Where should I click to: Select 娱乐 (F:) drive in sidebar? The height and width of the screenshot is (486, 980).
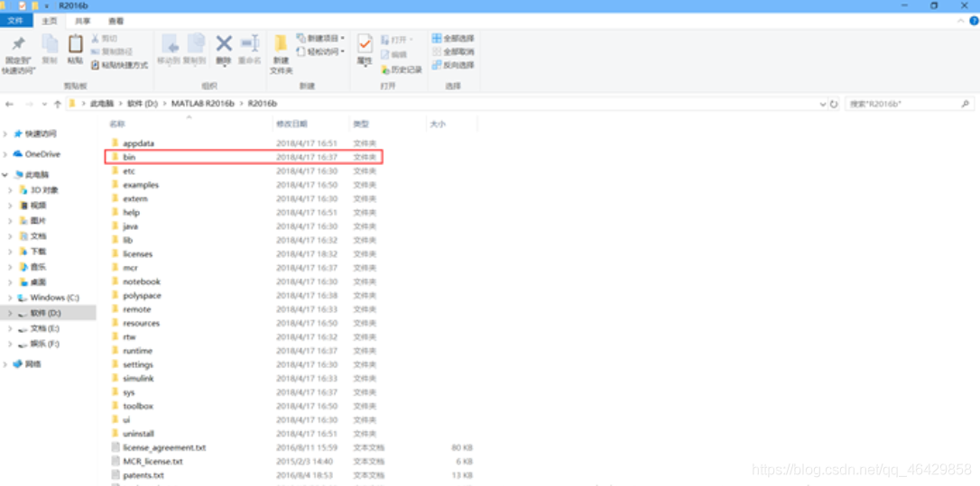[45, 344]
